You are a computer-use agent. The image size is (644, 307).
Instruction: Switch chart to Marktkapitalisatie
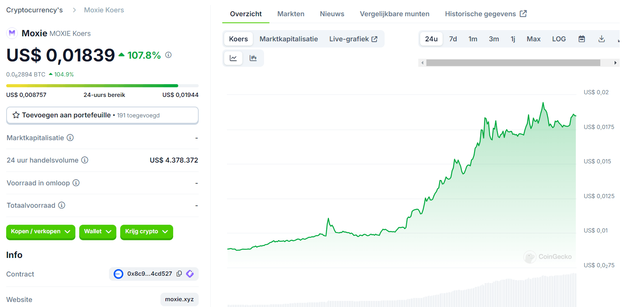pyautogui.click(x=288, y=39)
